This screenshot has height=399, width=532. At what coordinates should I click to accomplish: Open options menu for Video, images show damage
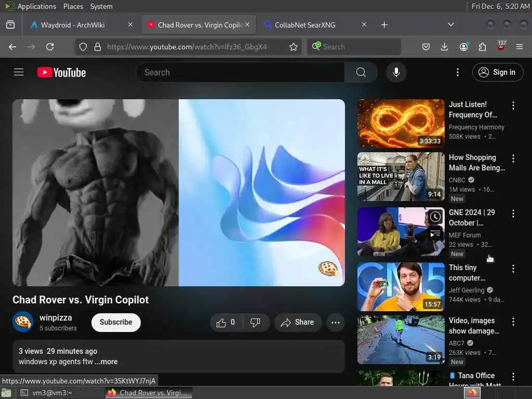point(513,321)
